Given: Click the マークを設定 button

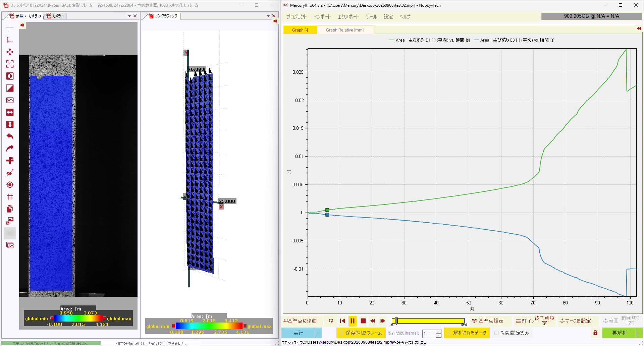Looking at the screenshot, I should (x=575, y=321).
